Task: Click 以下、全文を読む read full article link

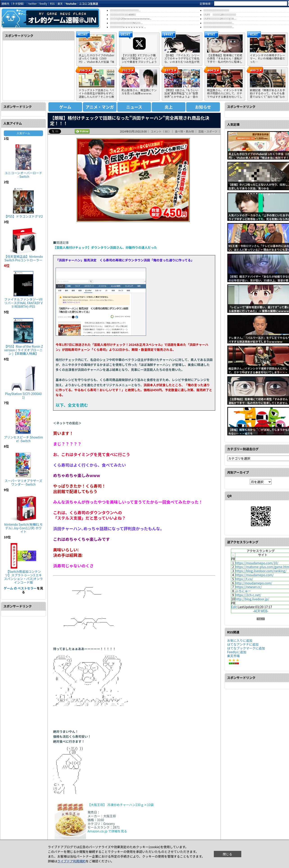Action: 72,405
